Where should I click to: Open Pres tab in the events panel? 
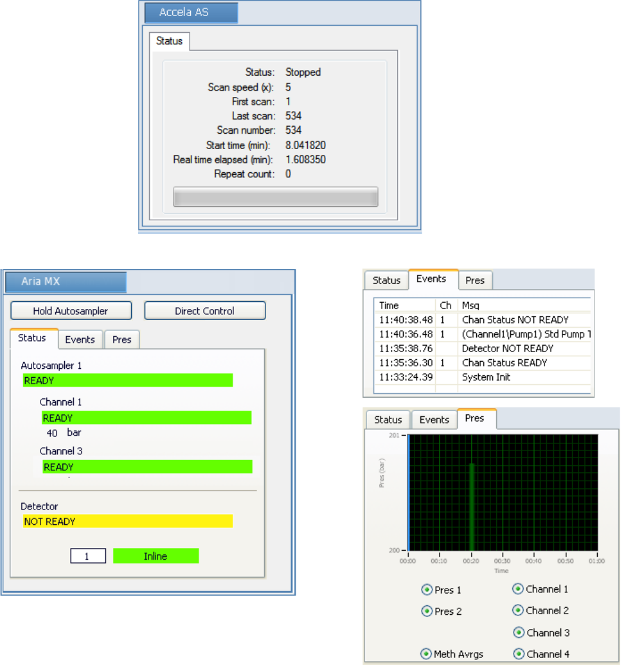click(x=475, y=280)
